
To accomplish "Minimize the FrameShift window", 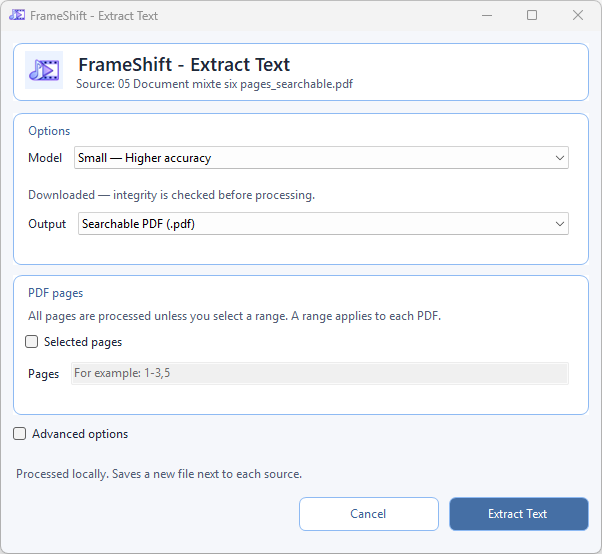I will (487, 15).
